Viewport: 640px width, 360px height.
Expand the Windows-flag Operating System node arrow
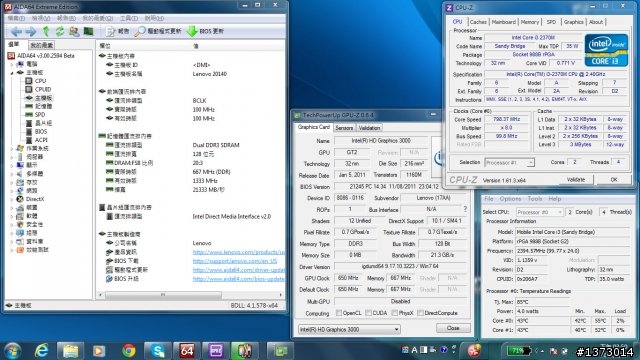[12, 149]
